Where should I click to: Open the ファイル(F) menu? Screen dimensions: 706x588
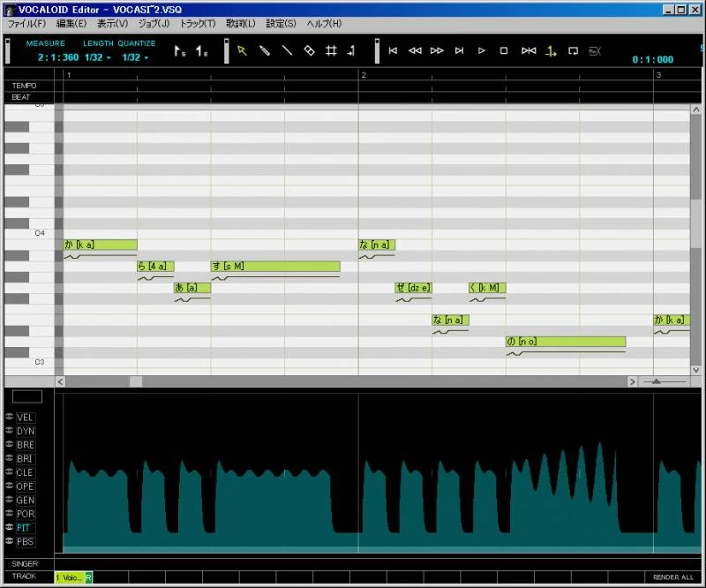point(26,24)
